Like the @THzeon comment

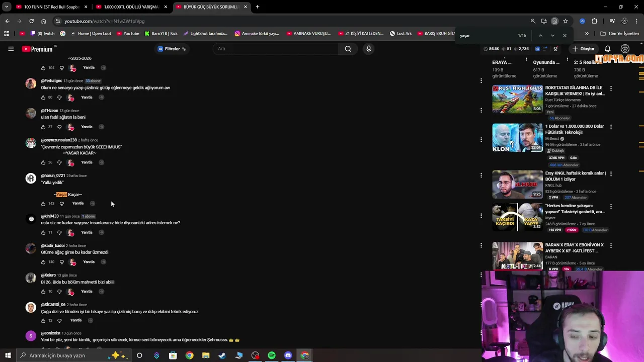pyautogui.click(x=43, y=127)
